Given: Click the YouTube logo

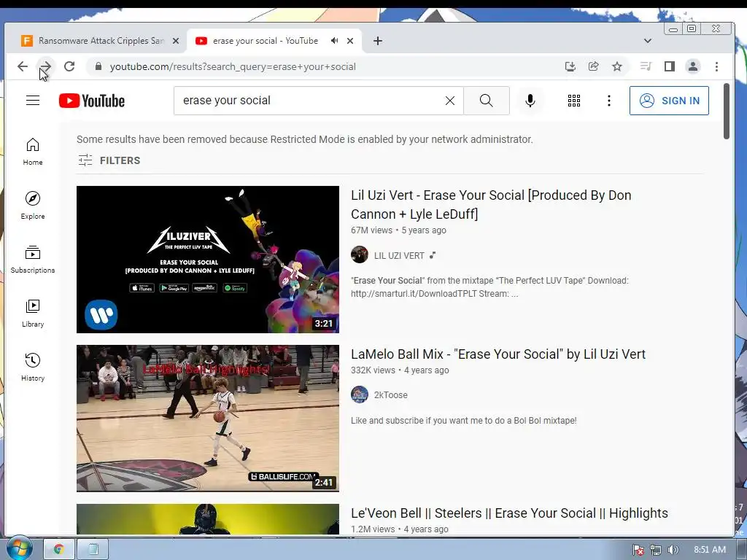Looking at the screenshot, I should point(92,101).
